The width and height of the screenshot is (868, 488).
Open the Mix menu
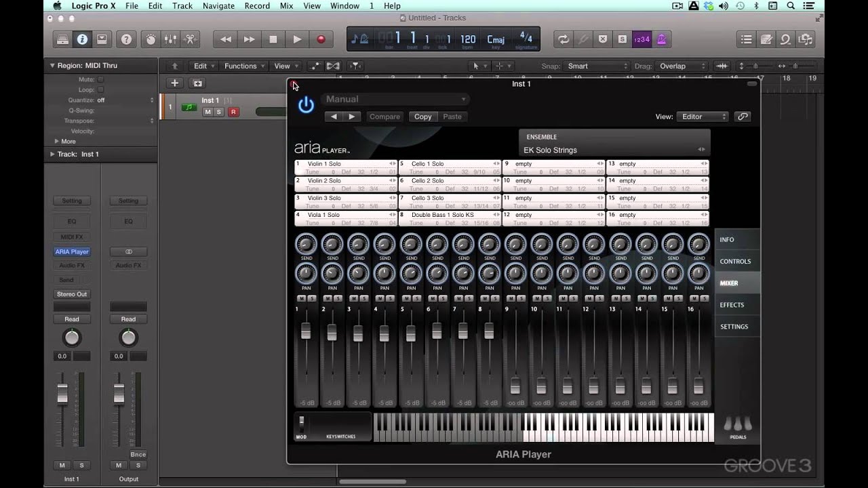pyautogui.click(x=286, y=5)
